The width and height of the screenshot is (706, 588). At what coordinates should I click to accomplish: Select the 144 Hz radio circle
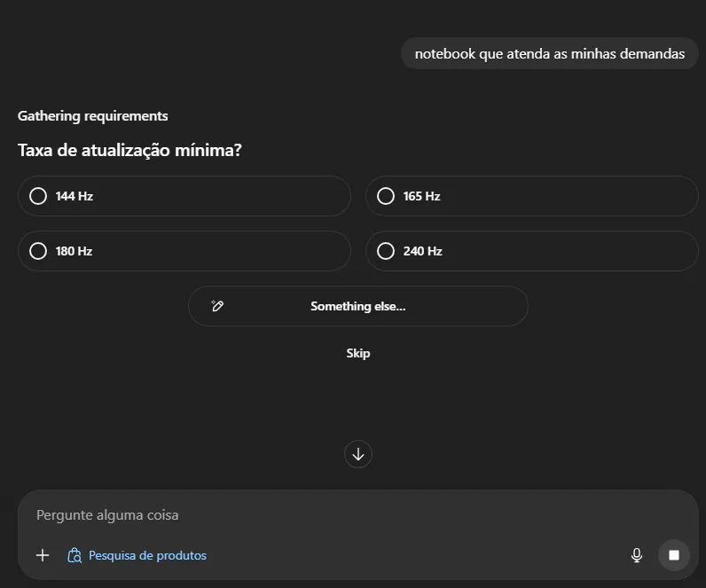pos(38,196)
